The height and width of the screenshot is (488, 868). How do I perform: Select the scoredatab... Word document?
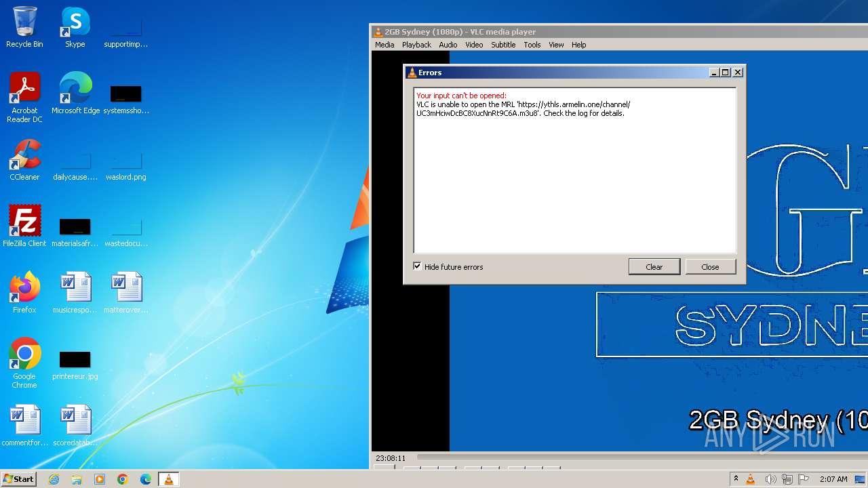pyautogui.click(x=75, y=426)
